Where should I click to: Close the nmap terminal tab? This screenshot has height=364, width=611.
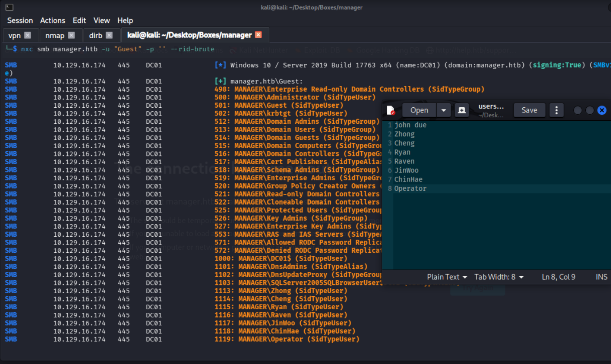(71, 35)
